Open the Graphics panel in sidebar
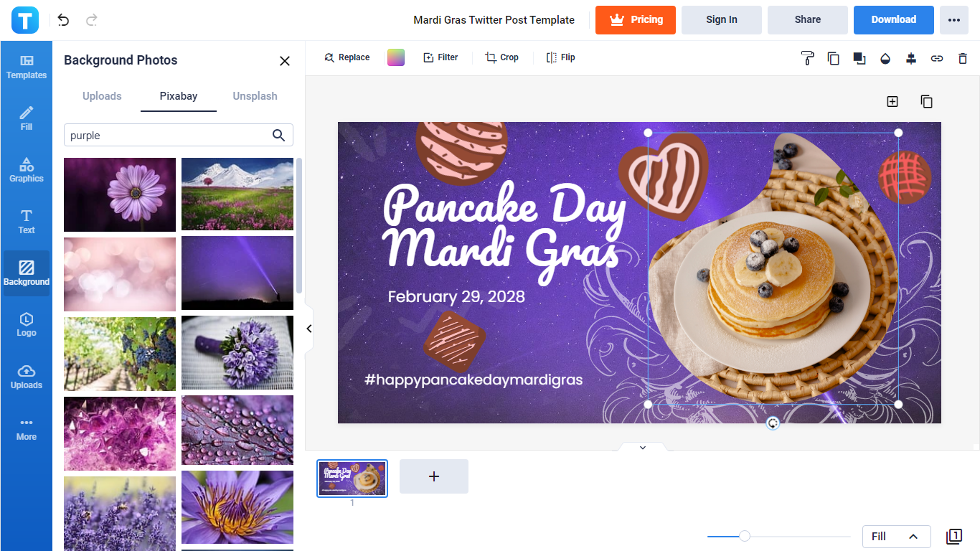The width and height of the screenshot is (980, 551). 27,170
